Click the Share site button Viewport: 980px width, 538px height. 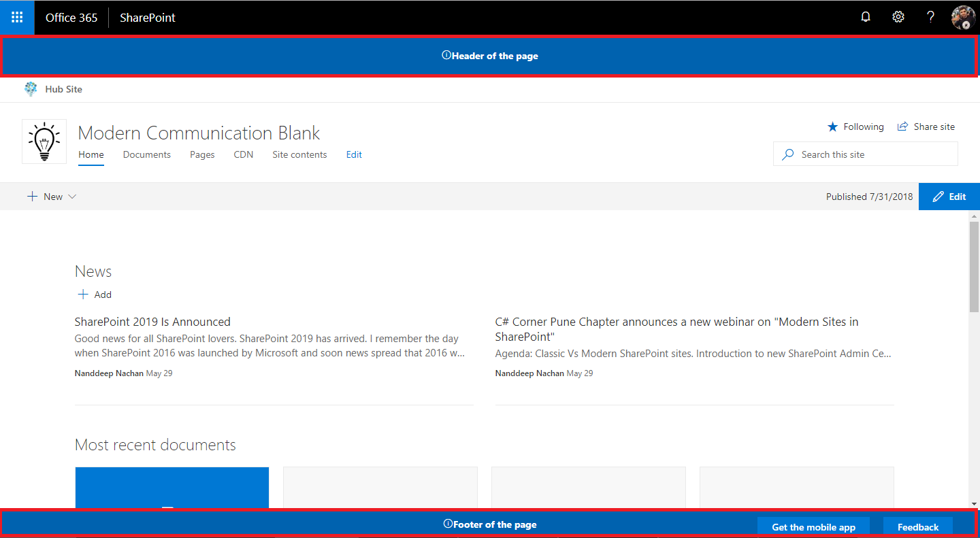click(x=926, y=127)
